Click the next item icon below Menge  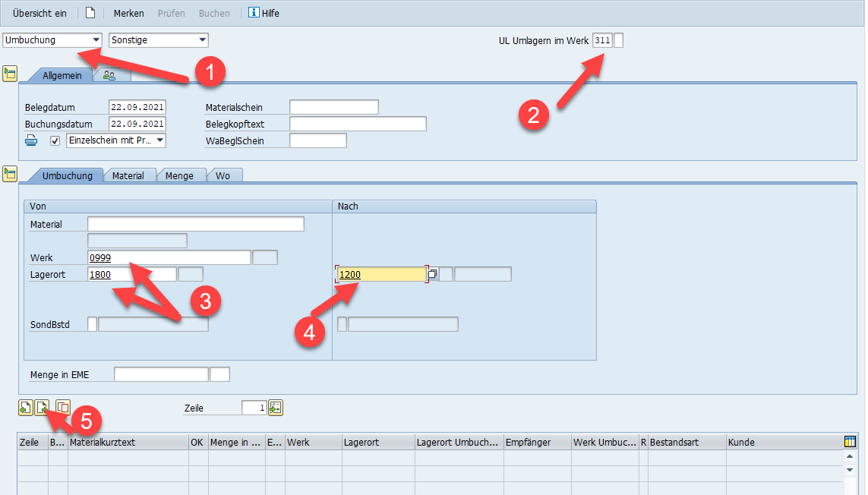click(x=42, y=407)
